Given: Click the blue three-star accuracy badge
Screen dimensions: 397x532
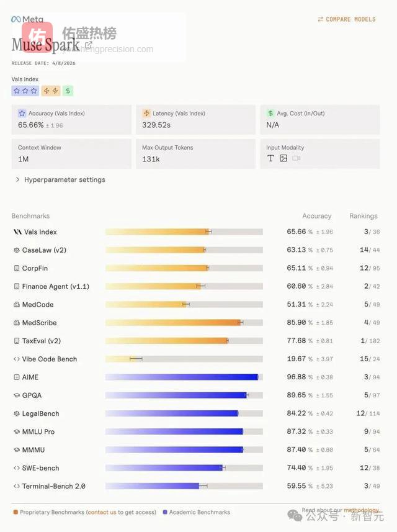Looking at the screenshot, I should 25,91.
